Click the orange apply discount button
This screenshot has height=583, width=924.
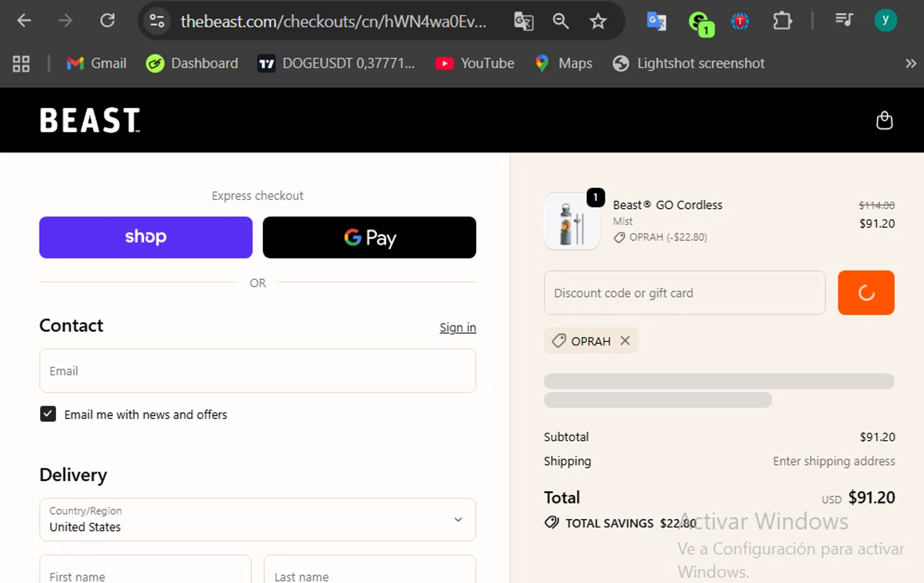866,293
